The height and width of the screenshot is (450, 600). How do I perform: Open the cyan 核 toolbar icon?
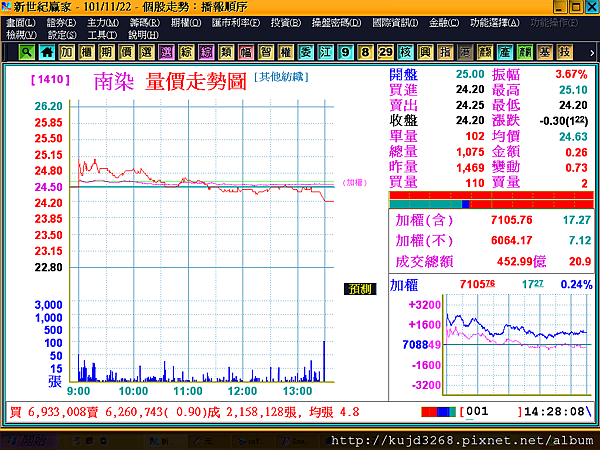click(x=405, y=52)
